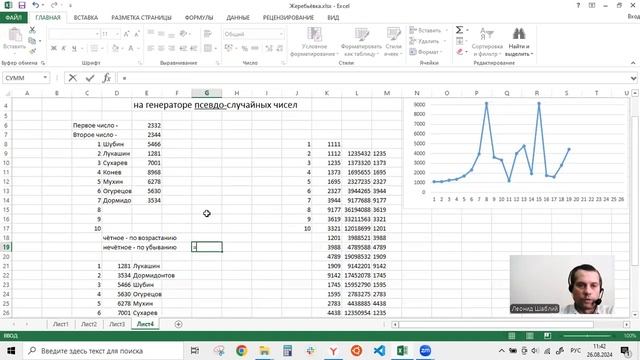The height and width of the screenshot is (360, 640).
Task: Open sheet tab Лист3
Action: [117, 324]
